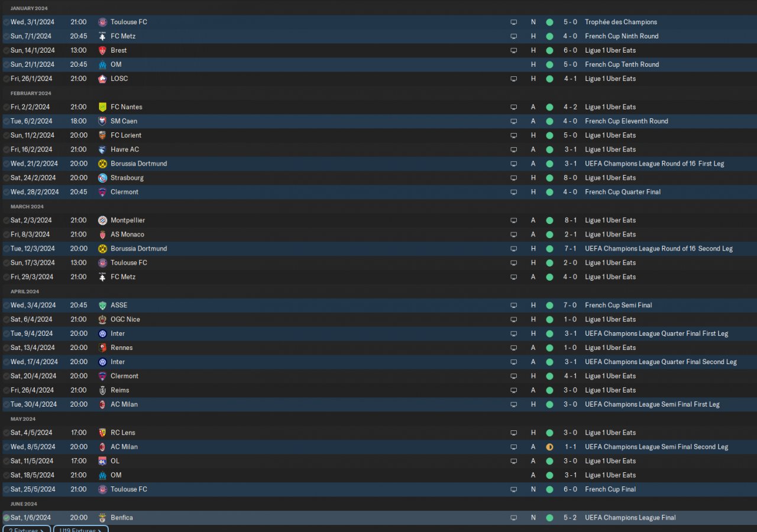The height and width of the screenshot is (532, 757).
Task: Open the SM Caen club badge
Action: coord(102,121)
